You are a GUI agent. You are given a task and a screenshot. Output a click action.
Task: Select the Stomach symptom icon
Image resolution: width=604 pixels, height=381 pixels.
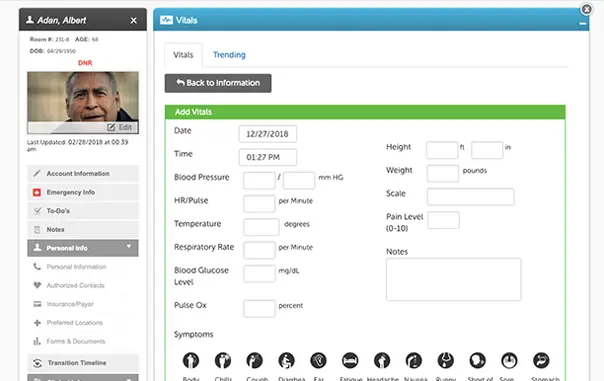coord(541,361)
